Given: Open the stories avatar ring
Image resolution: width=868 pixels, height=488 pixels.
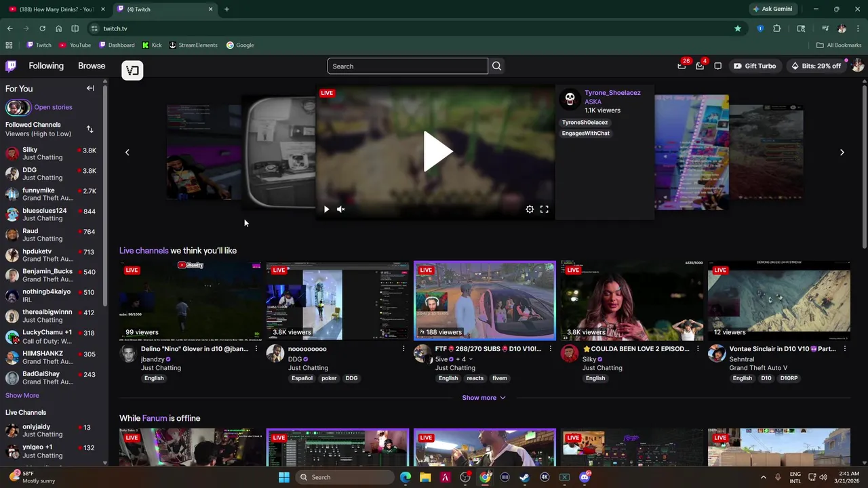Looking at the screenshot, I should [18, 107].
